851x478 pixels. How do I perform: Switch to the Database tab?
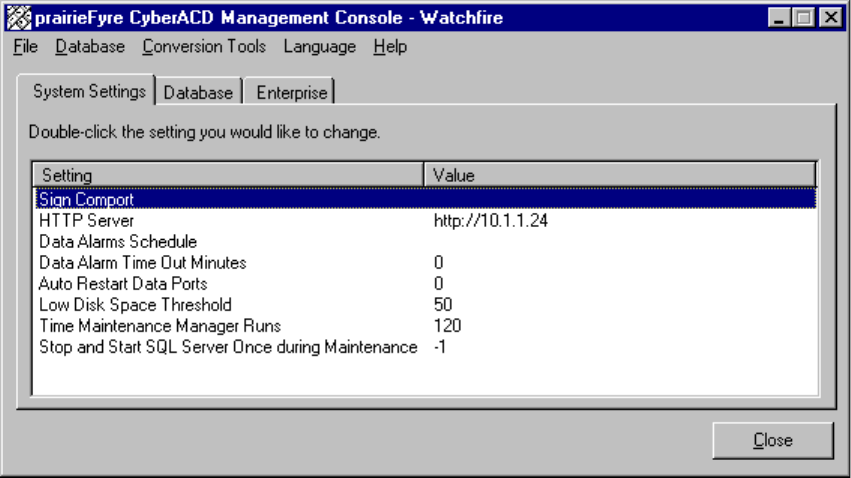pyautogui.click(x=198, y=93)
